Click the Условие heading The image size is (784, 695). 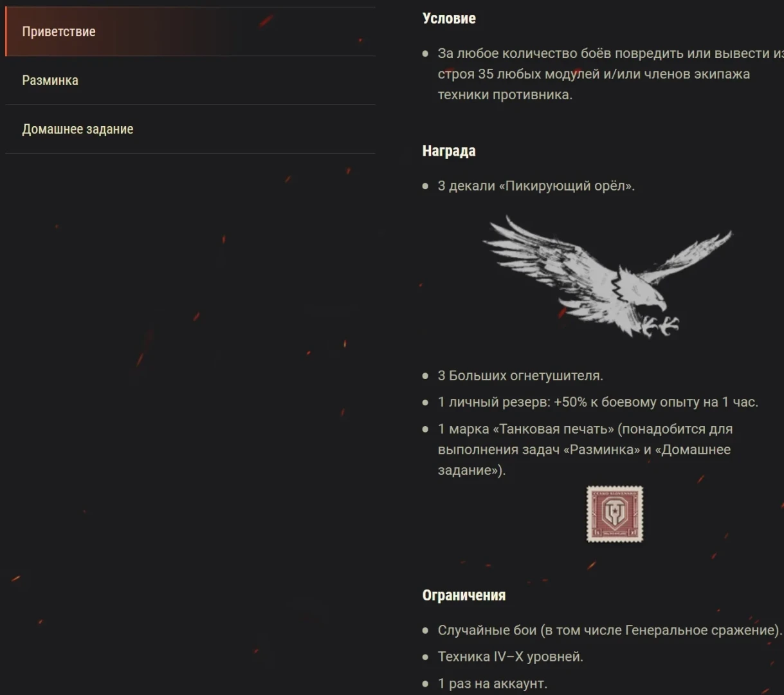449,19
